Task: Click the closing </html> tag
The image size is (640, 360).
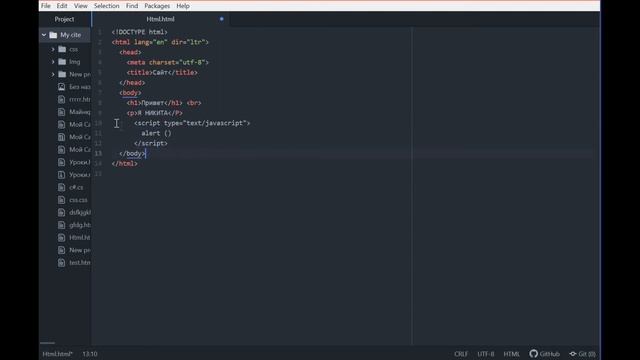Action: (x=124, y=164)
